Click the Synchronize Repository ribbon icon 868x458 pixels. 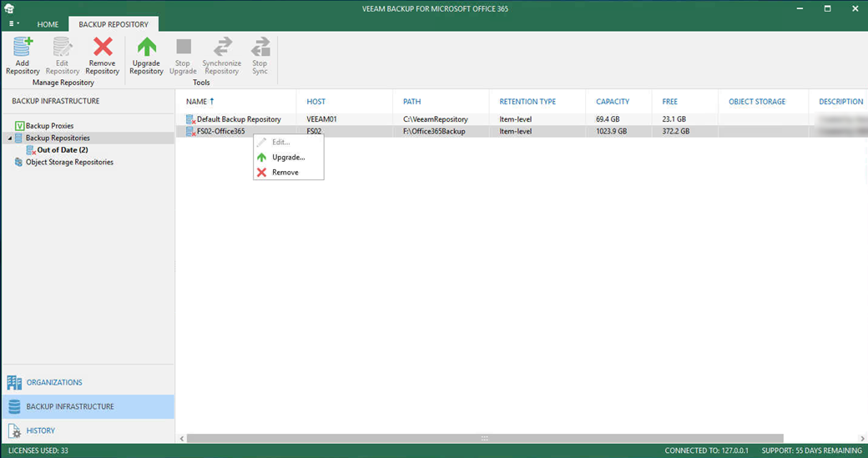[222, 47]
